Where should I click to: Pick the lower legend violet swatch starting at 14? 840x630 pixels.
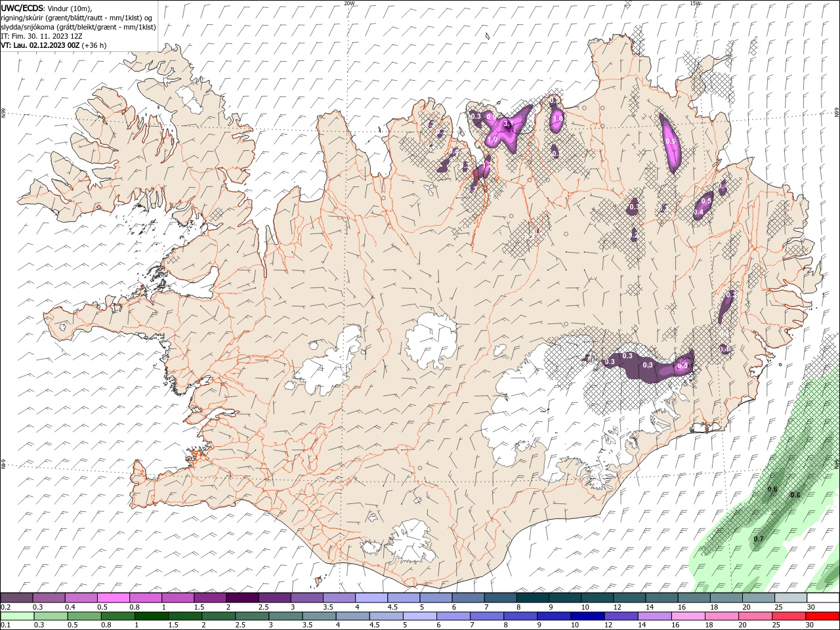click(x=655, y=616)
